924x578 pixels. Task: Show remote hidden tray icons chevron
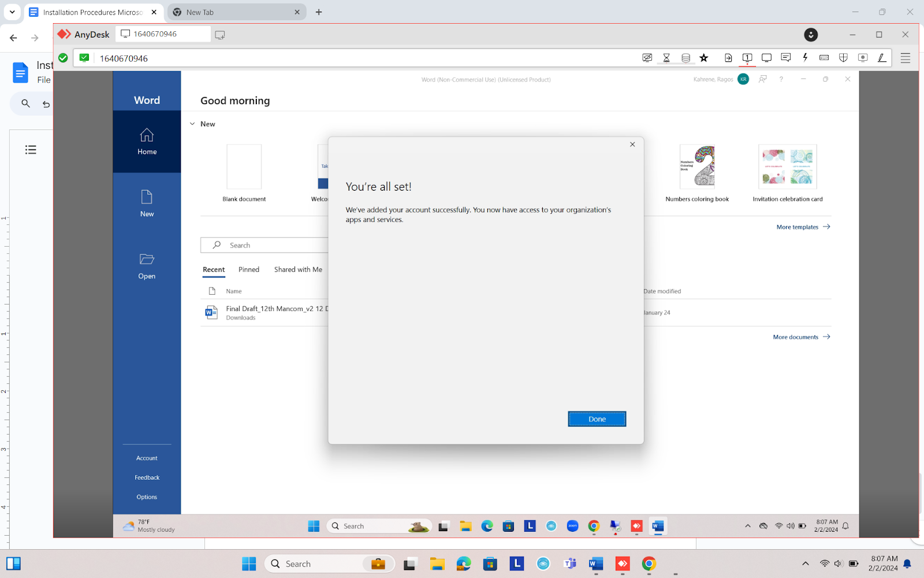tap(748, 526)
